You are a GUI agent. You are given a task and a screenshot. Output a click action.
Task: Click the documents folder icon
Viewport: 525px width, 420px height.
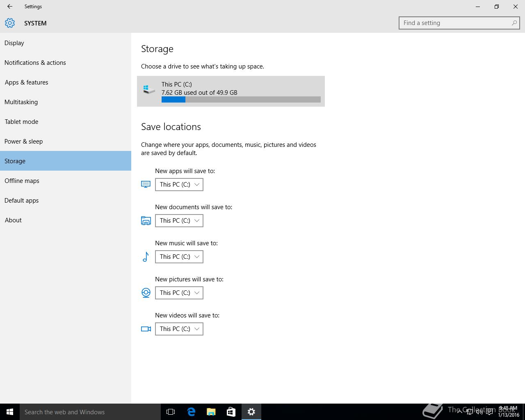click(x=146, y=221)
